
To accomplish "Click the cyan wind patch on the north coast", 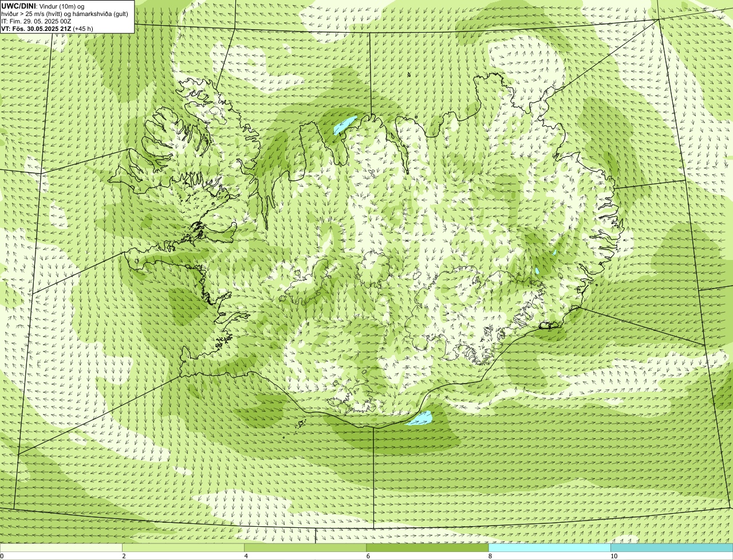I will [x=345, y=125].
